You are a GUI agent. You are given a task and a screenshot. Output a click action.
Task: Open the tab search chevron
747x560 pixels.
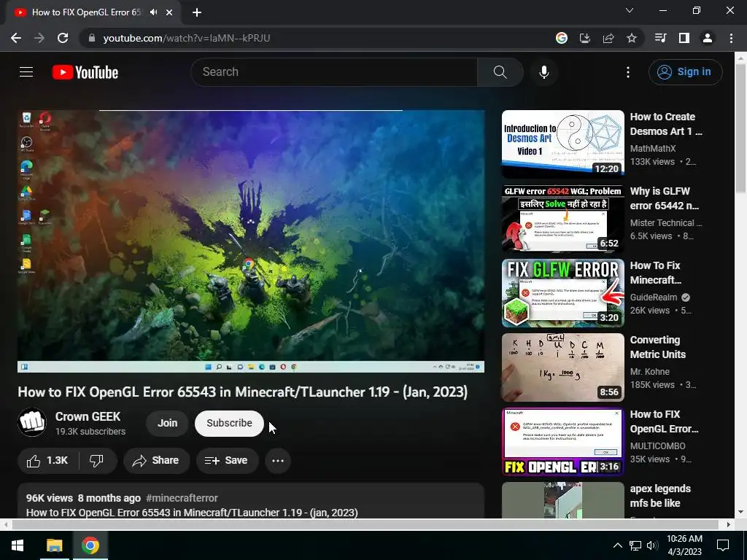[x=630, y=10]
